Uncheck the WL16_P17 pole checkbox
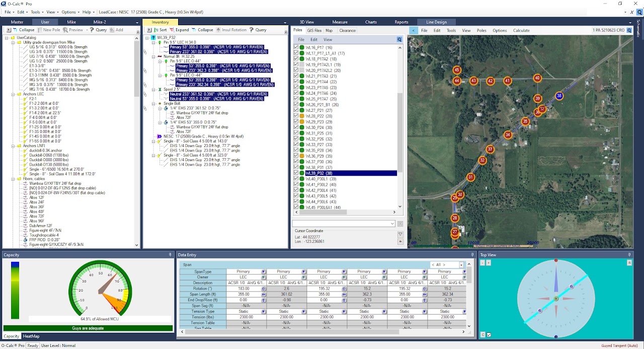Image resolution: width=644 pixels, height=349 pixels. point(296,46)
